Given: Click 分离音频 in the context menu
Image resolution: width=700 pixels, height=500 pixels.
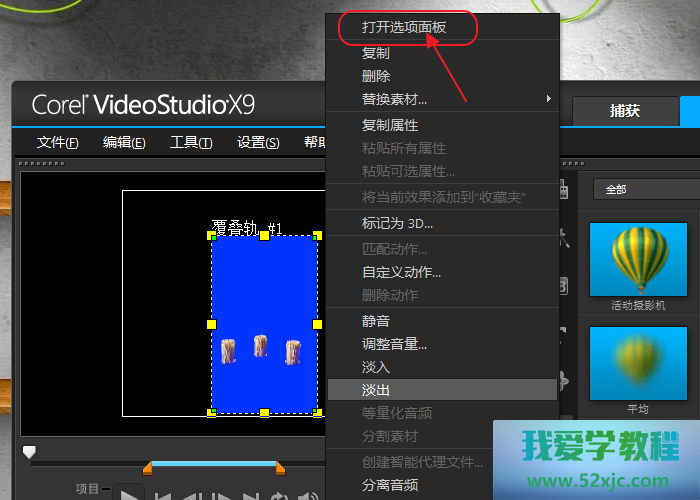Looking at the screenshot, I should [390, 485].
